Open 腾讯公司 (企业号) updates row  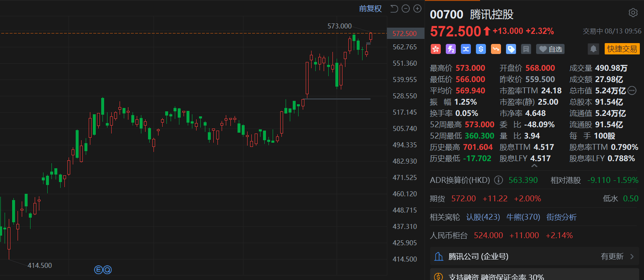[x=534, y=256]
